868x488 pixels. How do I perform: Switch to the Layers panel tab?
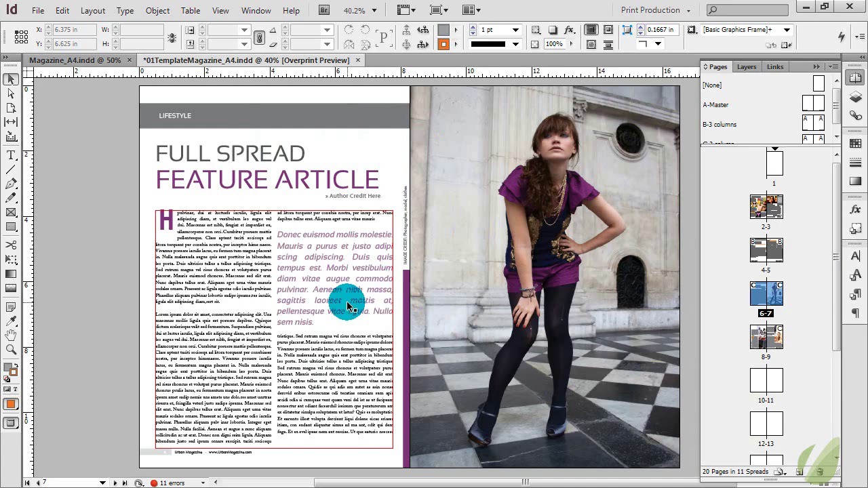tap(746, 66)
